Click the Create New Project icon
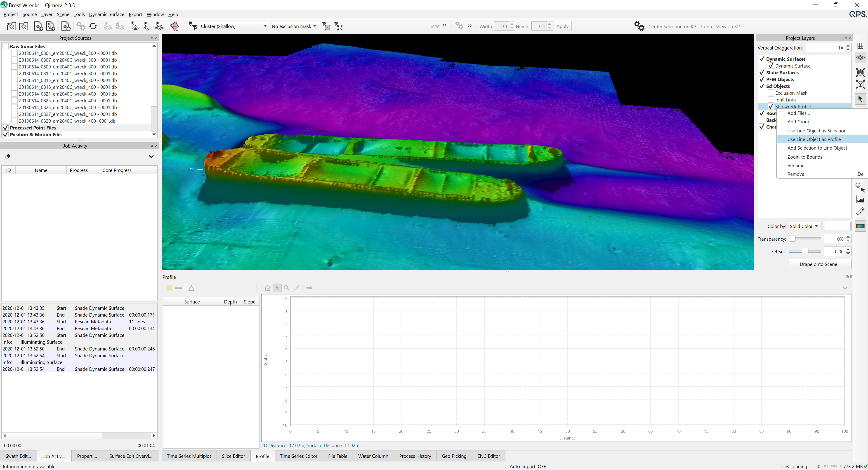The height and width of the screenshot is (470, 868). [11, 26]
